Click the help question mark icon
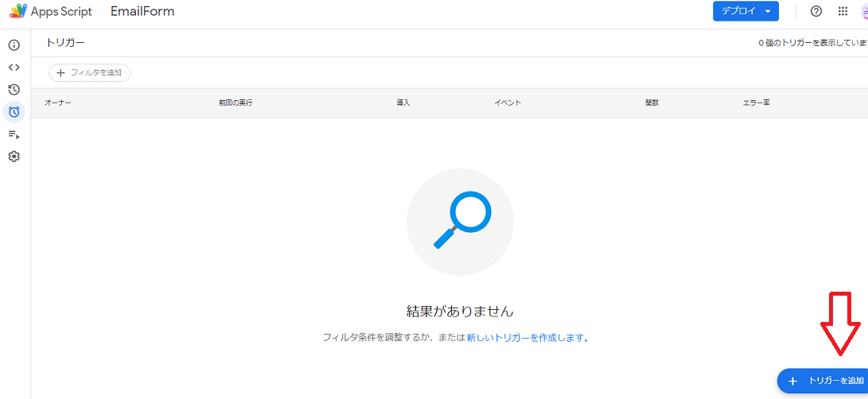Image resolution: width=868 pixels, height=399 pixels. pos(815,11)
